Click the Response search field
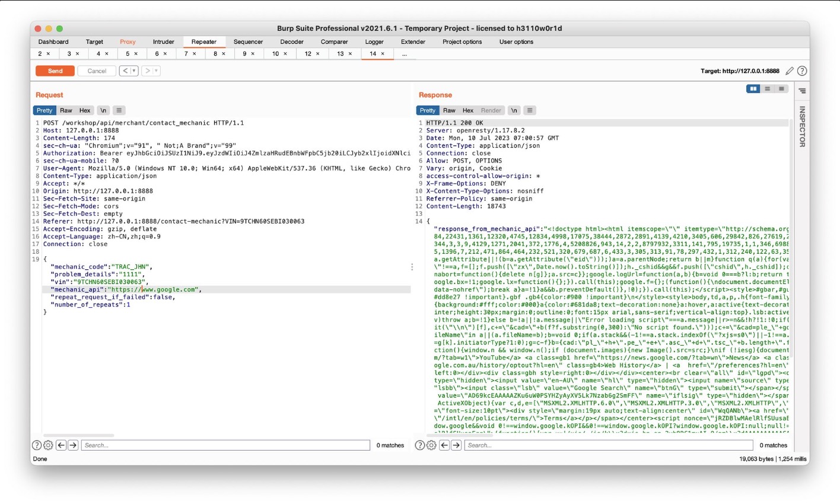840x504 pixels. (x=609, y=445)
